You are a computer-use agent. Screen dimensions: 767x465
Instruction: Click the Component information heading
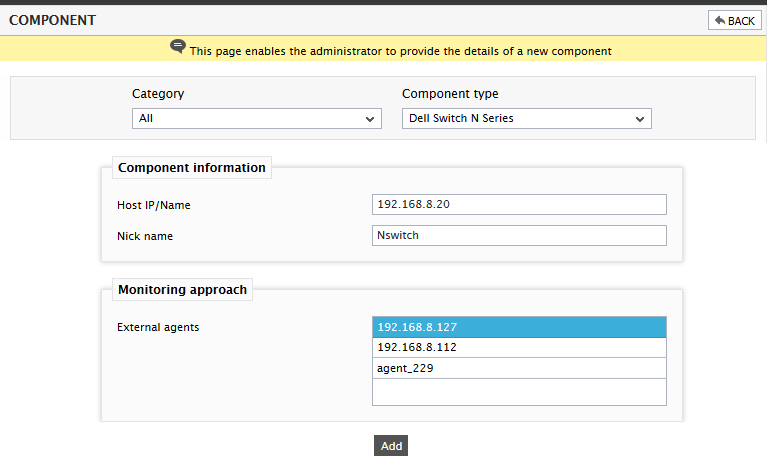(x=192, y=168)
